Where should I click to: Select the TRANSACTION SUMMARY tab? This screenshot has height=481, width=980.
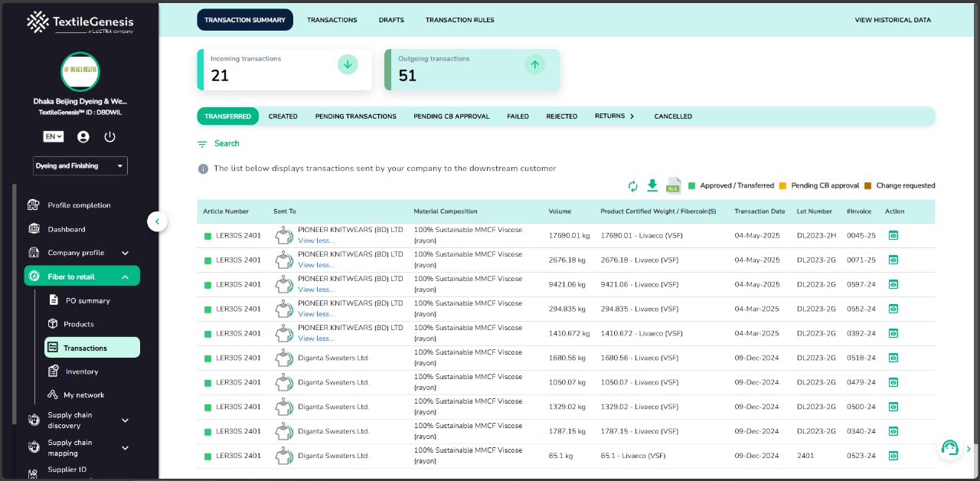245,20
